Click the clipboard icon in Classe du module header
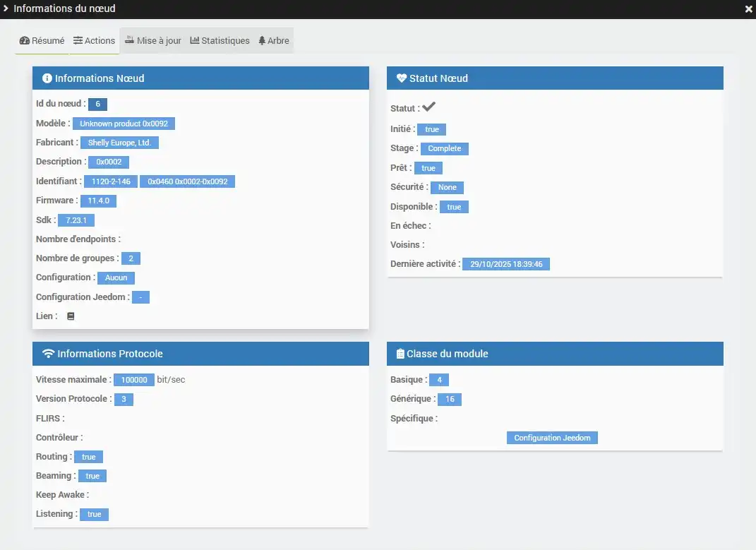756x550 pixels. pyautogui.click(x=400, y=354)
